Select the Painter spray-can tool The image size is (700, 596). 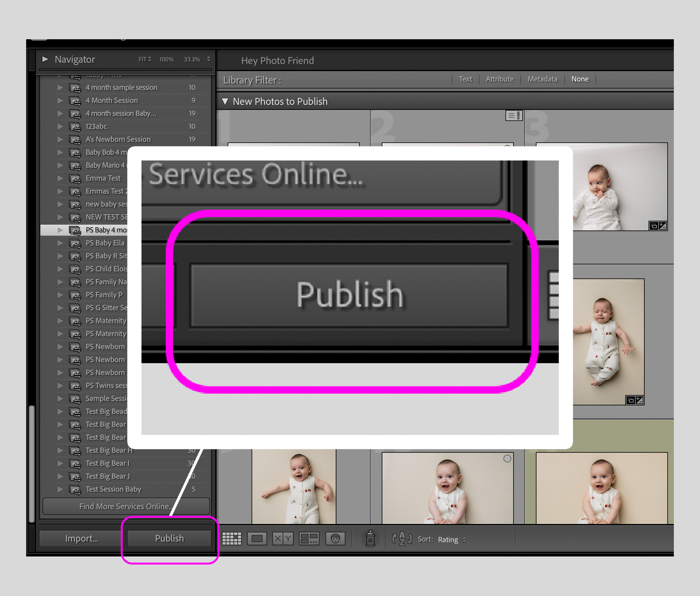[370, 539]
